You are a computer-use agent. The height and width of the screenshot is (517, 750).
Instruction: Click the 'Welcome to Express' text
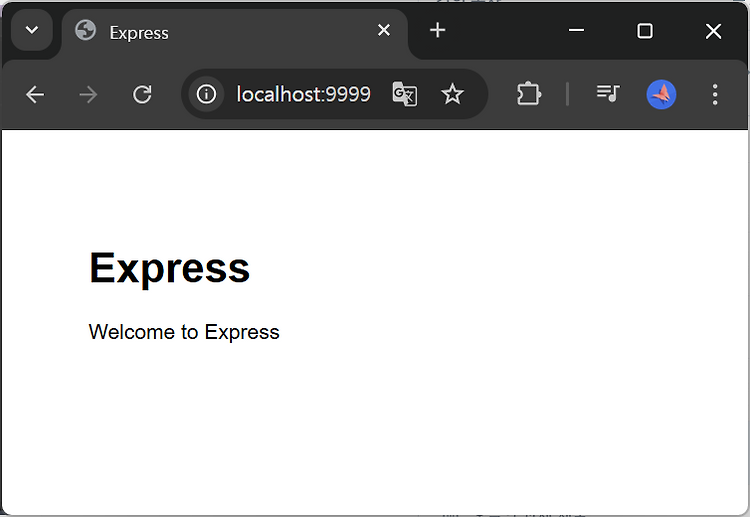(184, 332)
